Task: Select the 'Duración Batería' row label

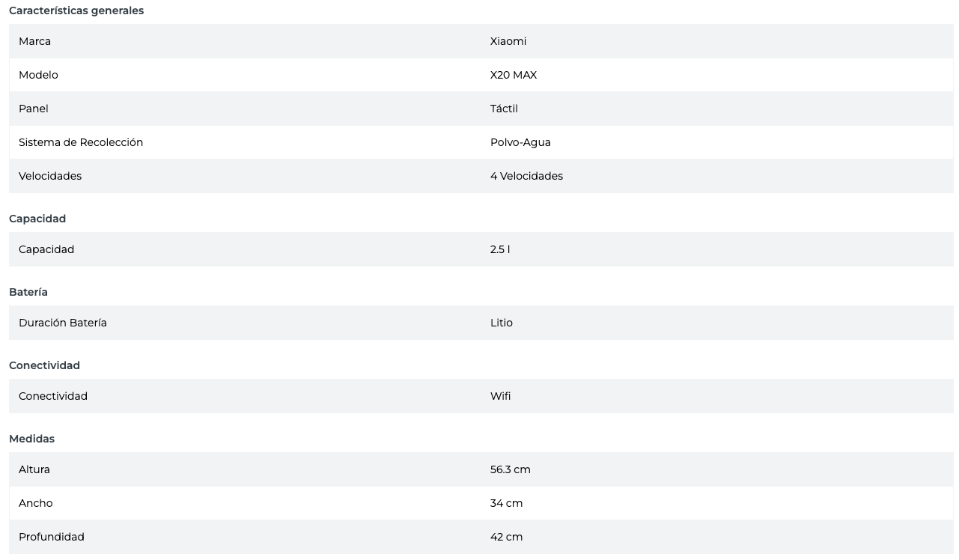Action: 63,323
